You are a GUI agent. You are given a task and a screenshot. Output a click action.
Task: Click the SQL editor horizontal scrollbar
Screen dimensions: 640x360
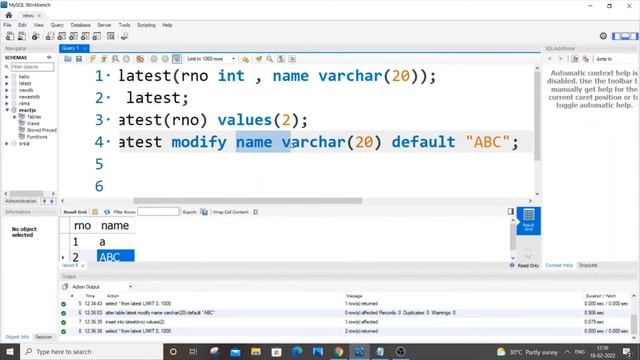247,201
